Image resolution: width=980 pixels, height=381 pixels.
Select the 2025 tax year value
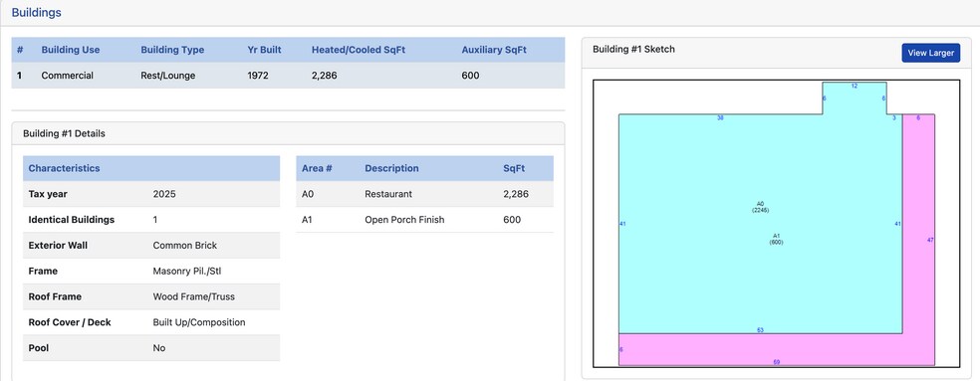click(x=164, y=194)
